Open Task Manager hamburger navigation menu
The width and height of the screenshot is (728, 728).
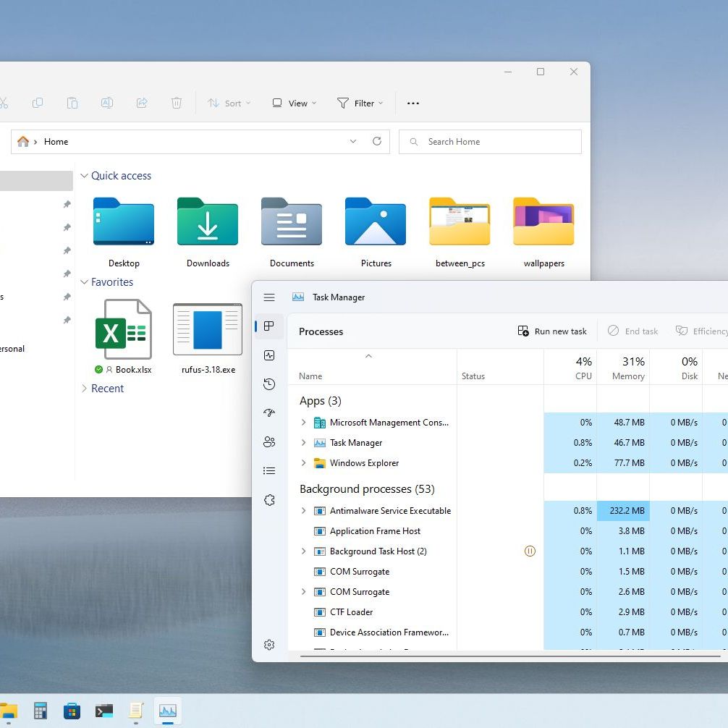click(269, 297)
